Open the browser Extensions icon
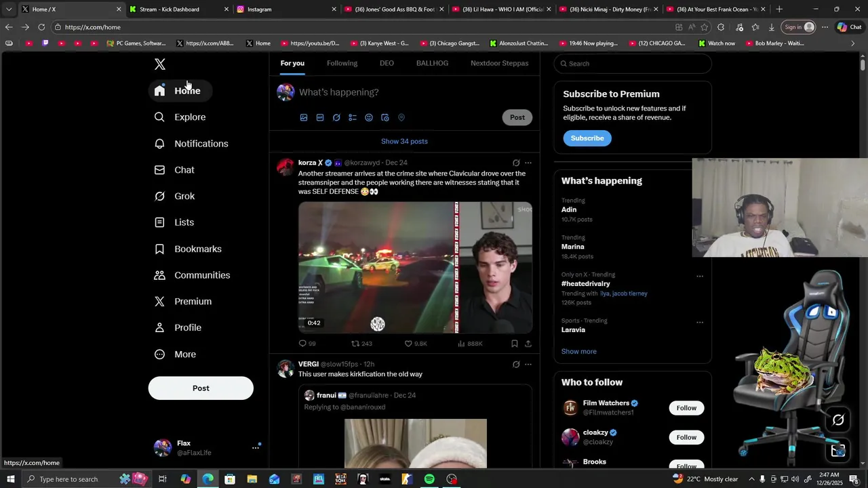868x488 pixels. [721, 27]
